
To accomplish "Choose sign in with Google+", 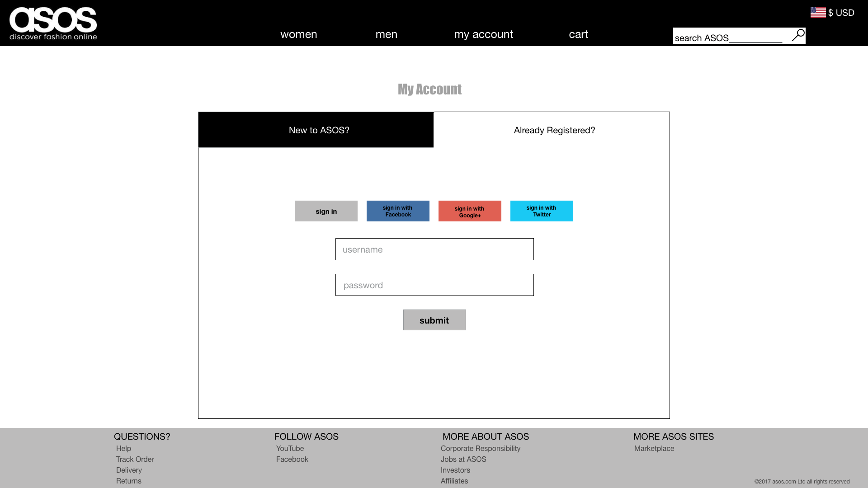I will 470,211.
